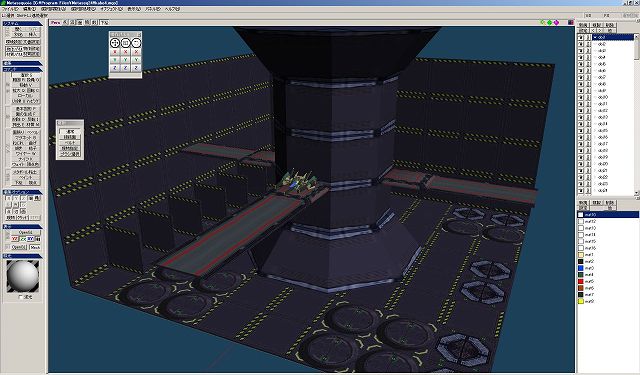Toggle lock icon for obj3
Viewport: 640px width, 375px height.
point(588,51)
